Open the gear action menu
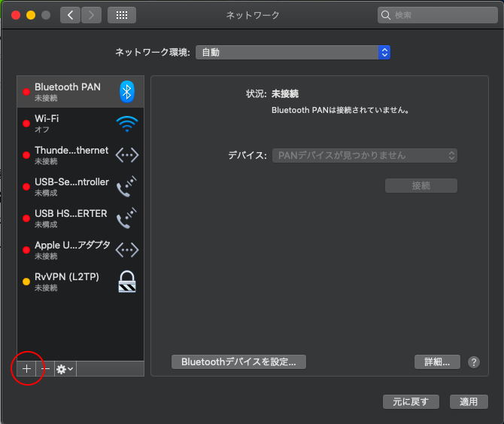504x424 pixels. (65, 369)
